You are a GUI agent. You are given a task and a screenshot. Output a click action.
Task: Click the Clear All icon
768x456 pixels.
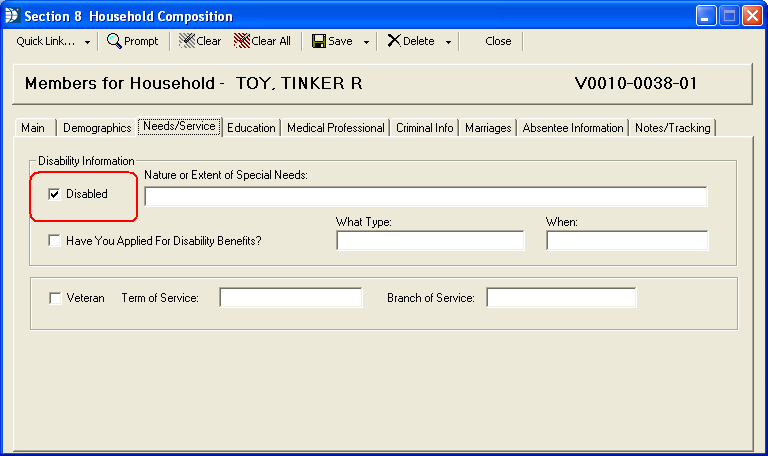tap(242, 41)
